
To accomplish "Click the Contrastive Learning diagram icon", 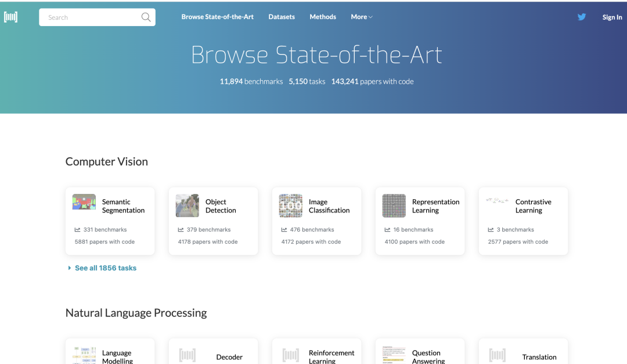I will click(497, 200).
